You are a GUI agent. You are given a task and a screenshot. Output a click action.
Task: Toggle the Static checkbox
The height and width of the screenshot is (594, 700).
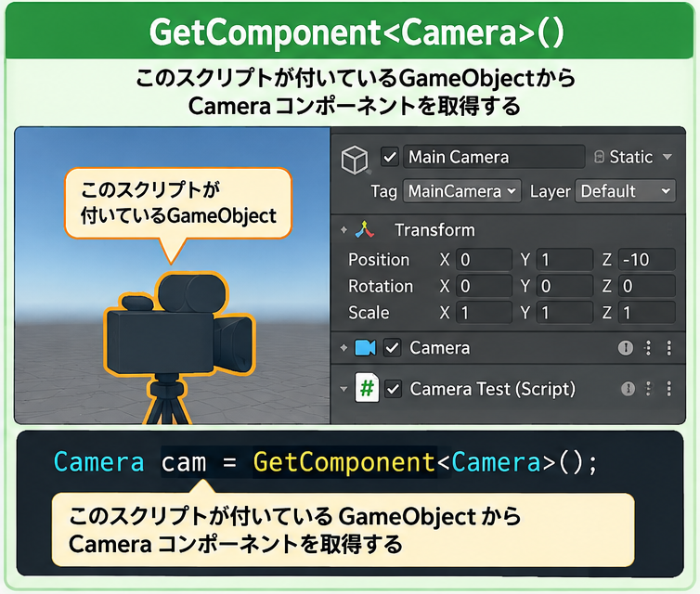point(599,157)
